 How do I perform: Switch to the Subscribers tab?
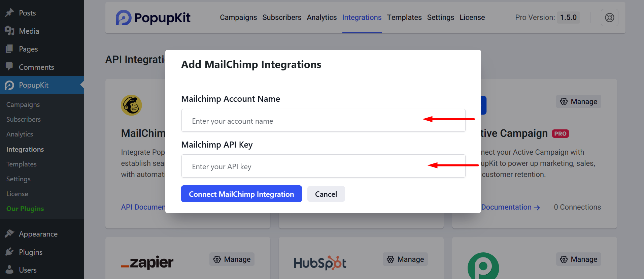282,17
